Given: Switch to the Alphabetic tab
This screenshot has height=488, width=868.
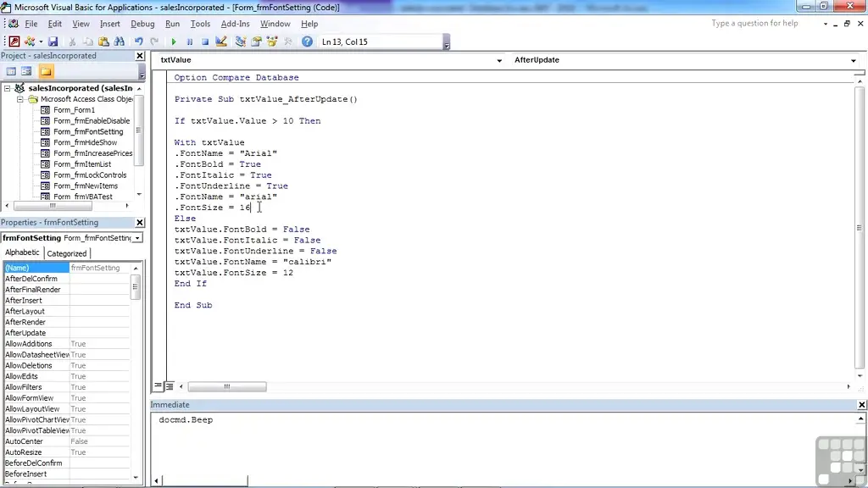Looking at the screenshot, I should pos(22,252).
